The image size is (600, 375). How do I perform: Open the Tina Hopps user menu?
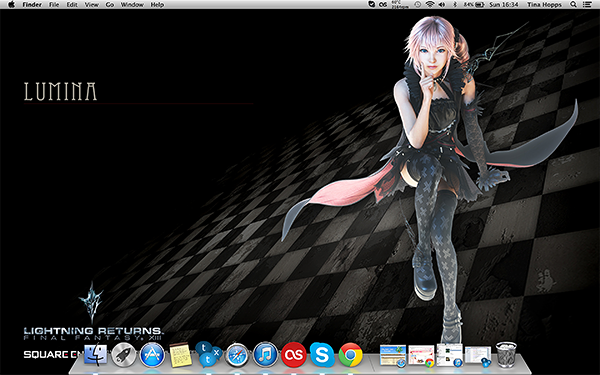pos(544,5)
